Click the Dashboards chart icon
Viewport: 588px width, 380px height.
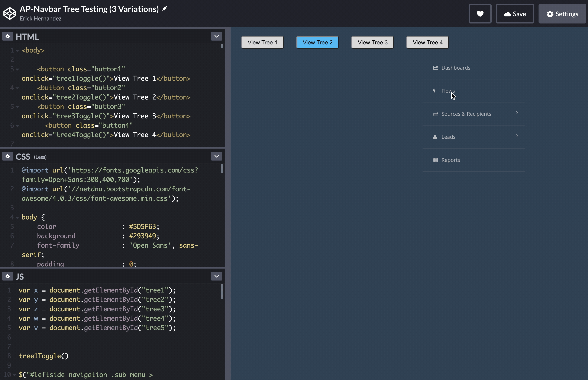435,68
